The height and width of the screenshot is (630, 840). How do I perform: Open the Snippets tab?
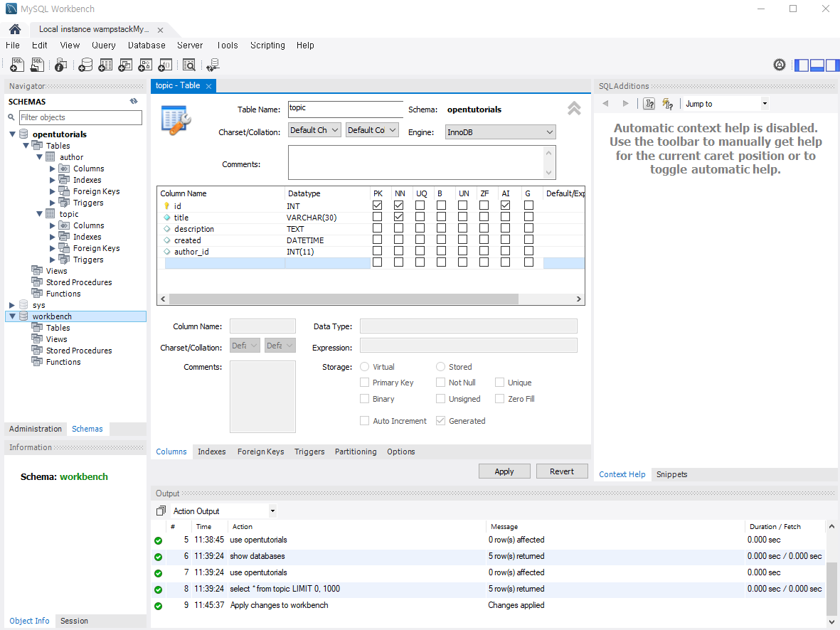click(671, 474)
